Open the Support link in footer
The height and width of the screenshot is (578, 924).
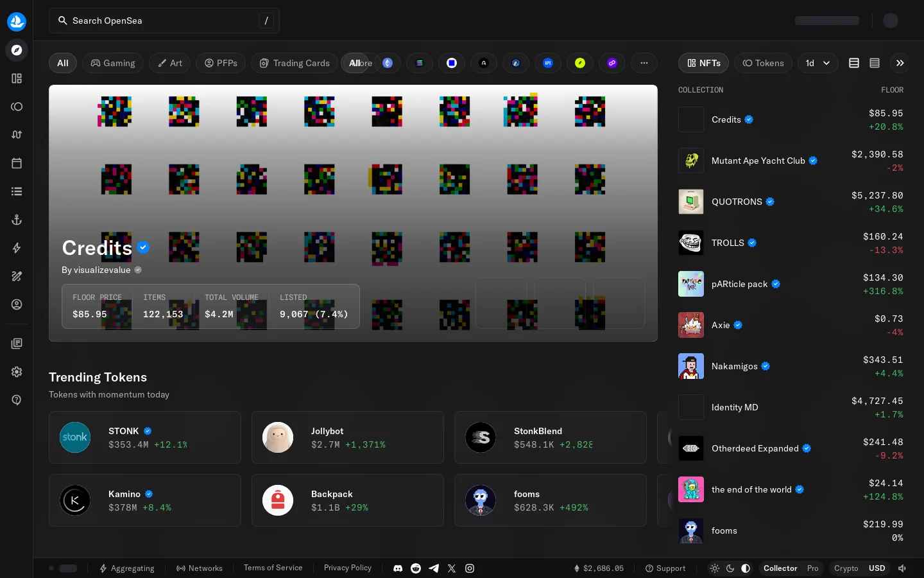(x=665, y=568)
